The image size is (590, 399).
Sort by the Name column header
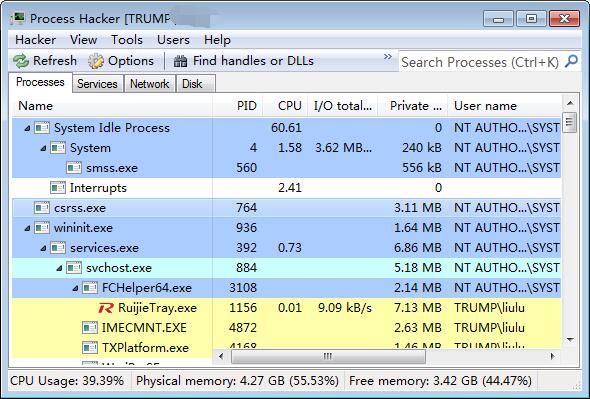point(113,106)
